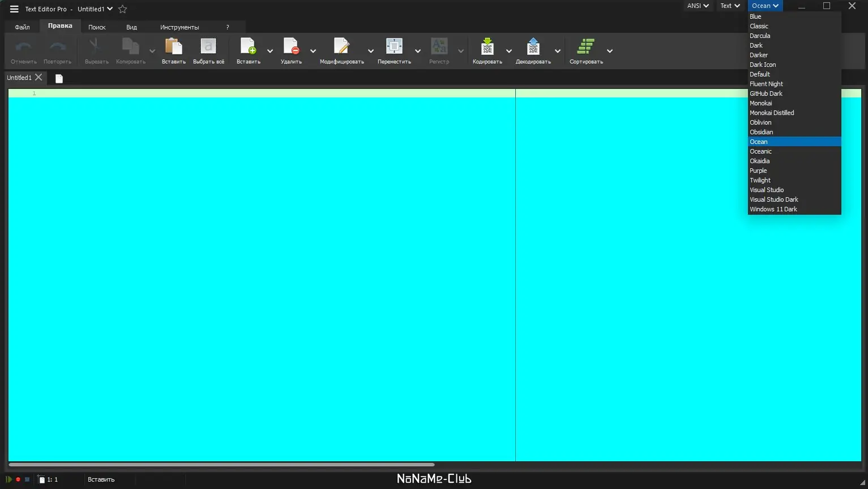Expand the chevron beside Копировать
The width and height of the screenshot is (868, 489).
[152, 49]
